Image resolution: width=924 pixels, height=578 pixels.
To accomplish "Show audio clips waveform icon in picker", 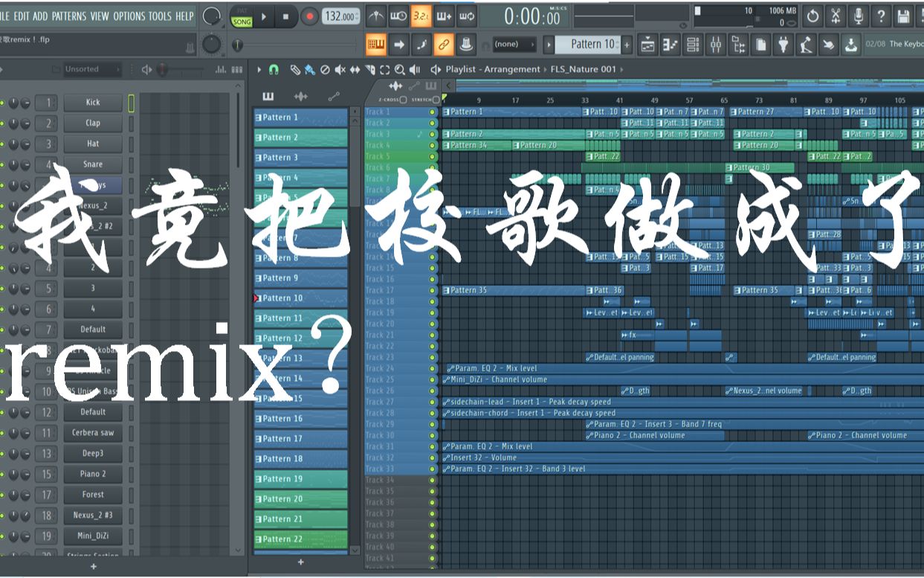I will coord(301,96).
